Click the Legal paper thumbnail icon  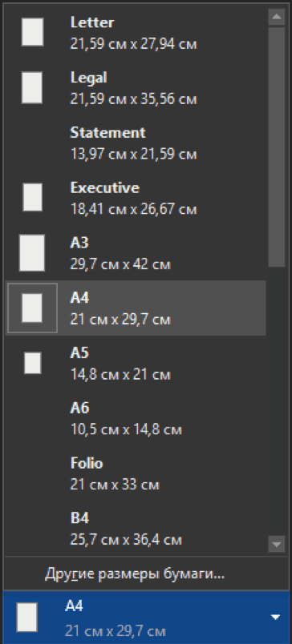[32, 87]
